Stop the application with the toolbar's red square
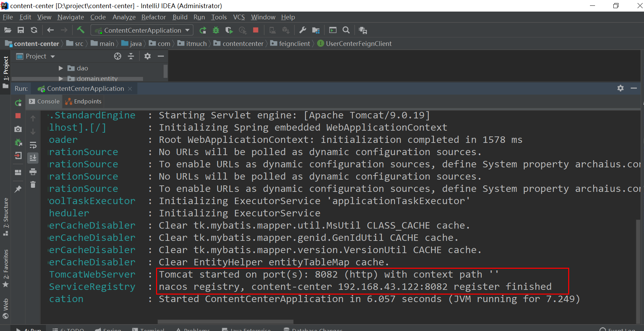 [256, 30]
